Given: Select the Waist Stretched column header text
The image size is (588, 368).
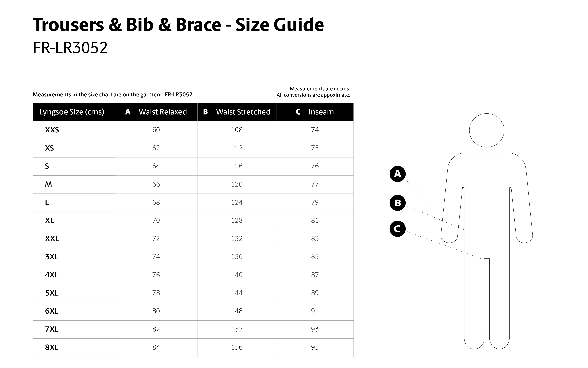Looking at the screenshot, I should [x=243, y=112].
